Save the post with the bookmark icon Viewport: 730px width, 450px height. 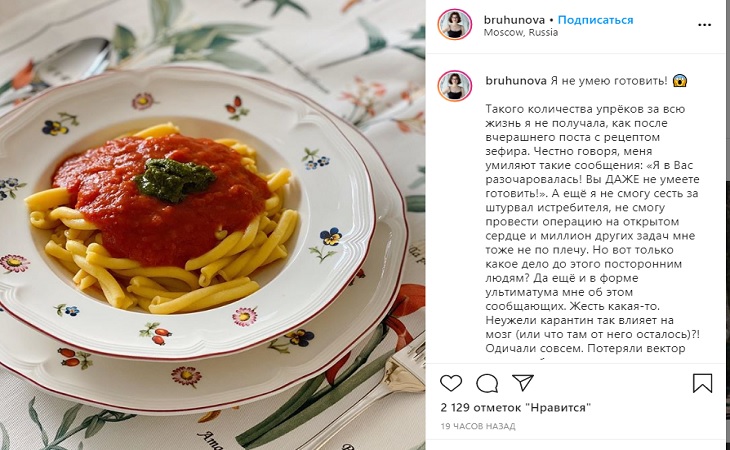(x=702, y=383)
